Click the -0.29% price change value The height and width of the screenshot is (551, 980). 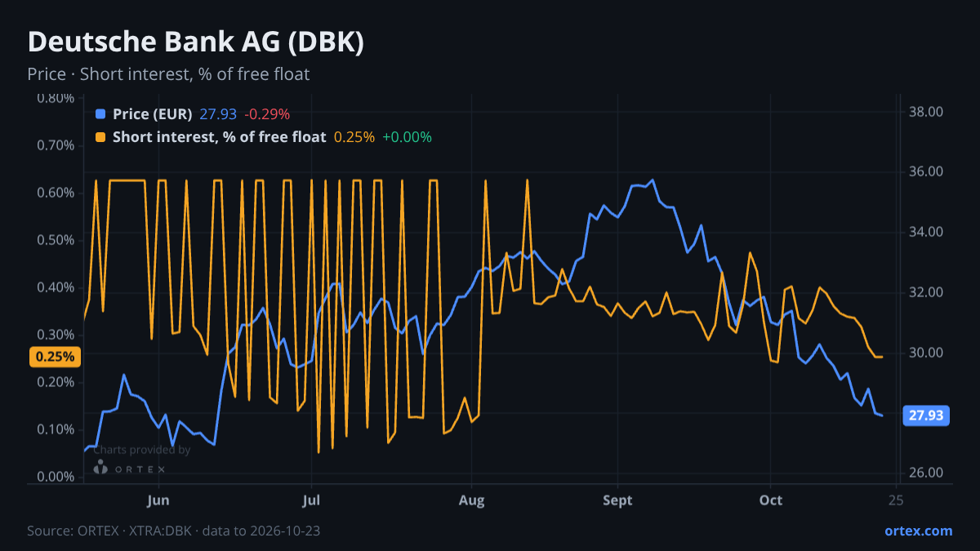[265, 114]
